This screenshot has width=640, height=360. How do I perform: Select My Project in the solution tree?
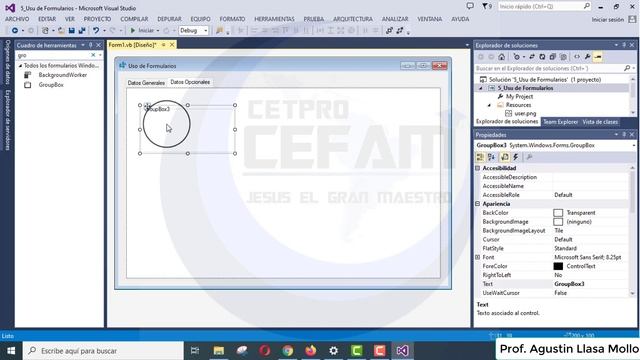pyautogui.click(x=519, y=97)
